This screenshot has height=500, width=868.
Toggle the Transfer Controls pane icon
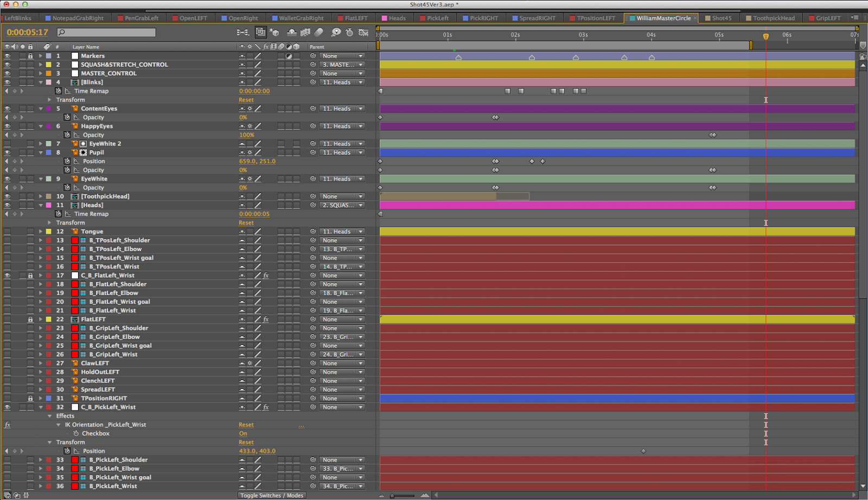click(x=17, y=495)
